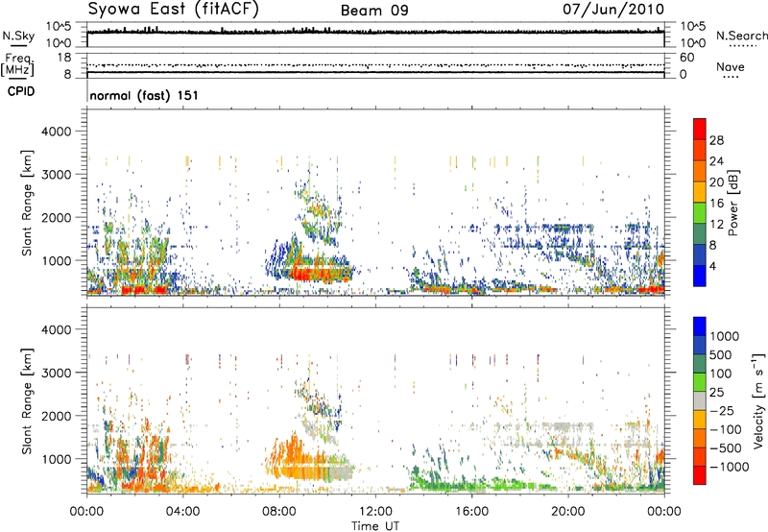Image resolution: width=768 pixels, height=532 pixels.
Task: Click velocity colorbar label '-500'
Action: [726, 448]
